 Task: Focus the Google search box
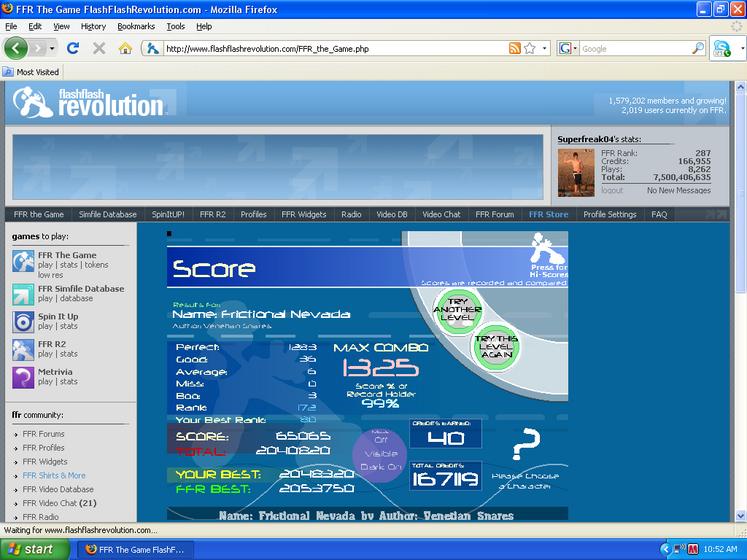click(635, 49)
